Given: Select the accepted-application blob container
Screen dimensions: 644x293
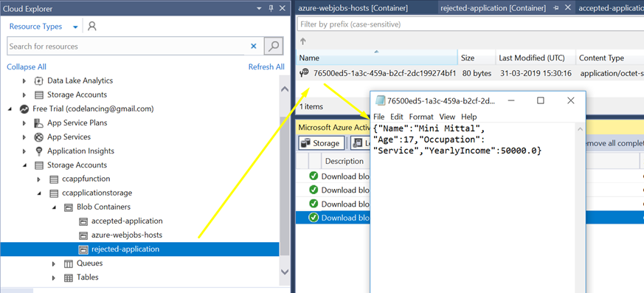Looking at the screenshot, I should 127,221.
